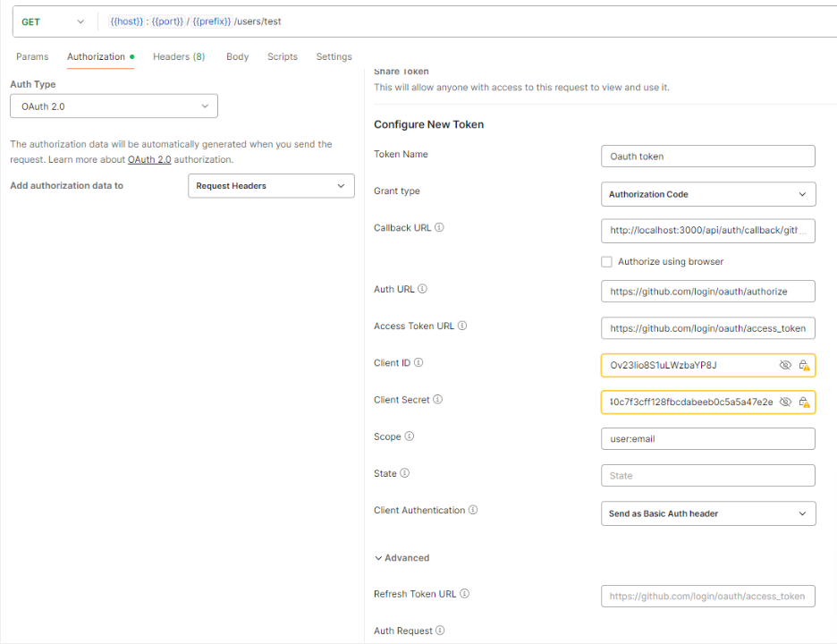Open the Grant type dropdown
The height and width of the screenshot is (644, 837).
click(707, 194)
